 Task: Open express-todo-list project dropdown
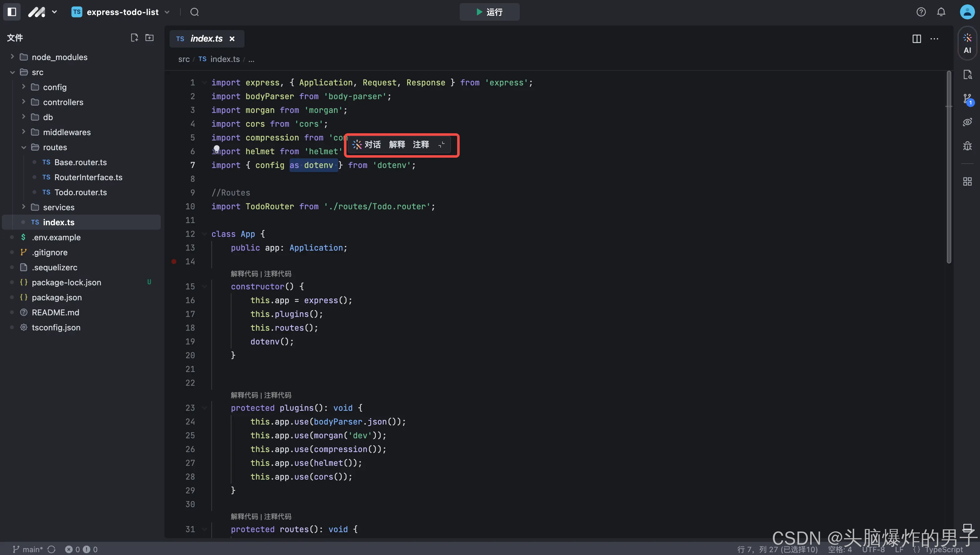(122, 12)
